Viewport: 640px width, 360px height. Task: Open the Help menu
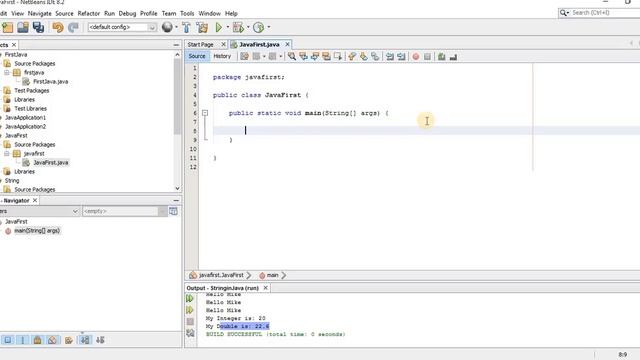tap(231, 13)
